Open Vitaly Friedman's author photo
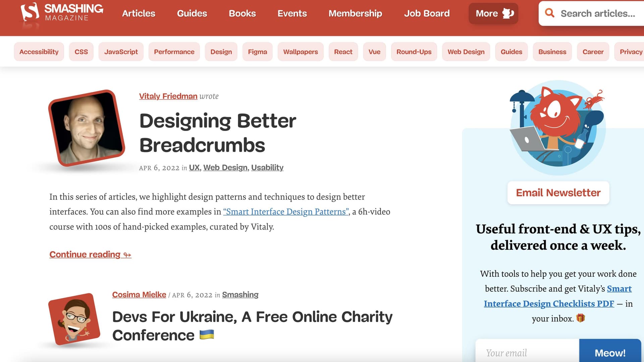Viewport: 644px width, 362px height. point(87,128)
